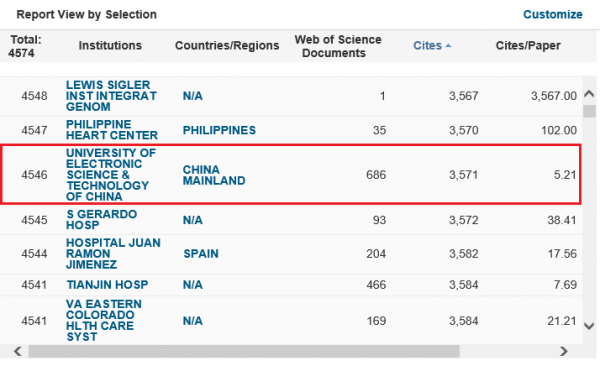The image size is (600, 366).
Task: Open Lewis Sigler Inst Integrat Genom
Action: tap(111, 96)
